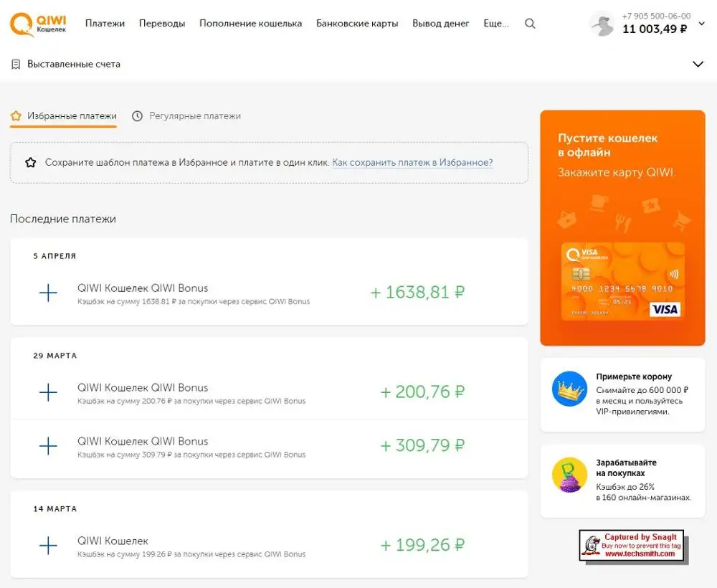This screenshot has width=717, height=588.
Task: Click the QIWI Visa card image
Action: (x=623, y=281)
